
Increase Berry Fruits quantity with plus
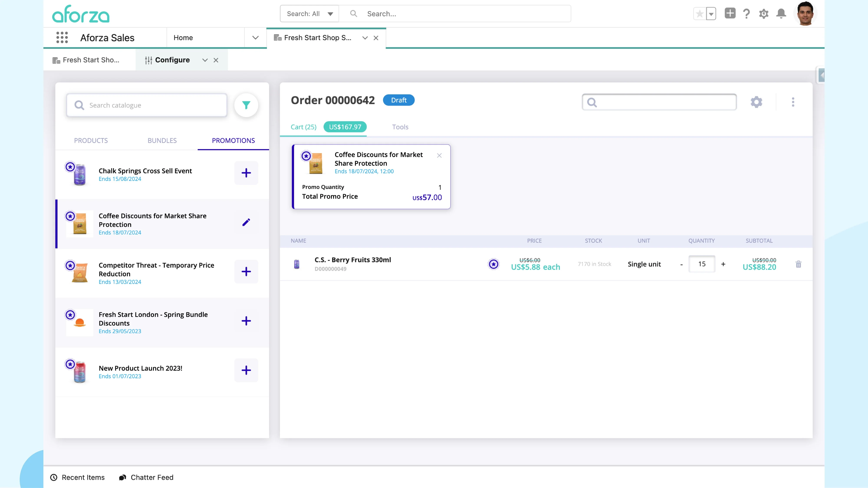tap(723, 264)
